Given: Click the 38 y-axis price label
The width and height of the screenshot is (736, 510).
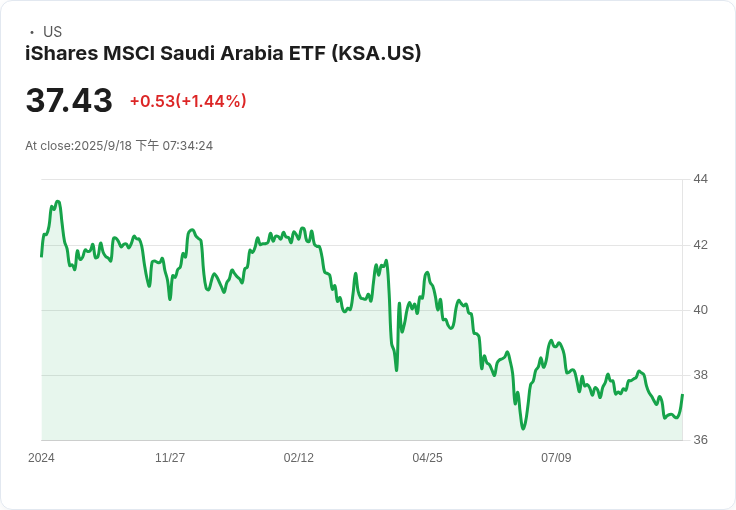Looking at the screenshot, I should tap(700, 375).
